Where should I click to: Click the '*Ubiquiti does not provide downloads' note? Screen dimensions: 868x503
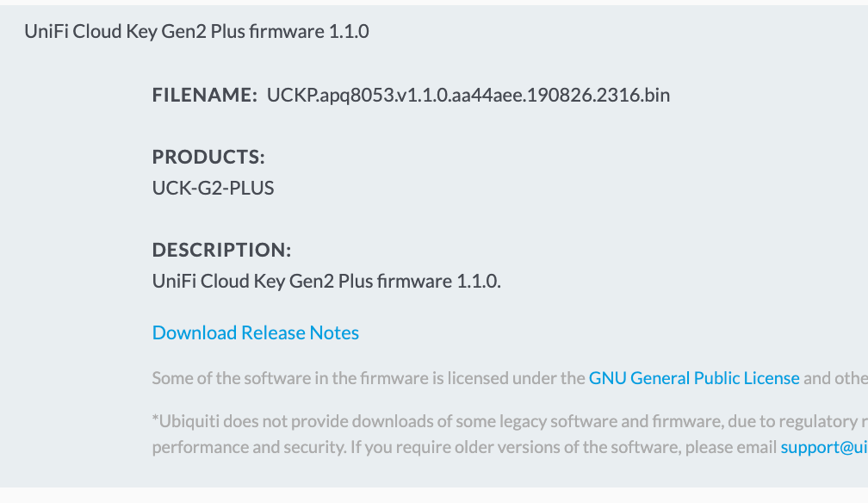point(510,421)
